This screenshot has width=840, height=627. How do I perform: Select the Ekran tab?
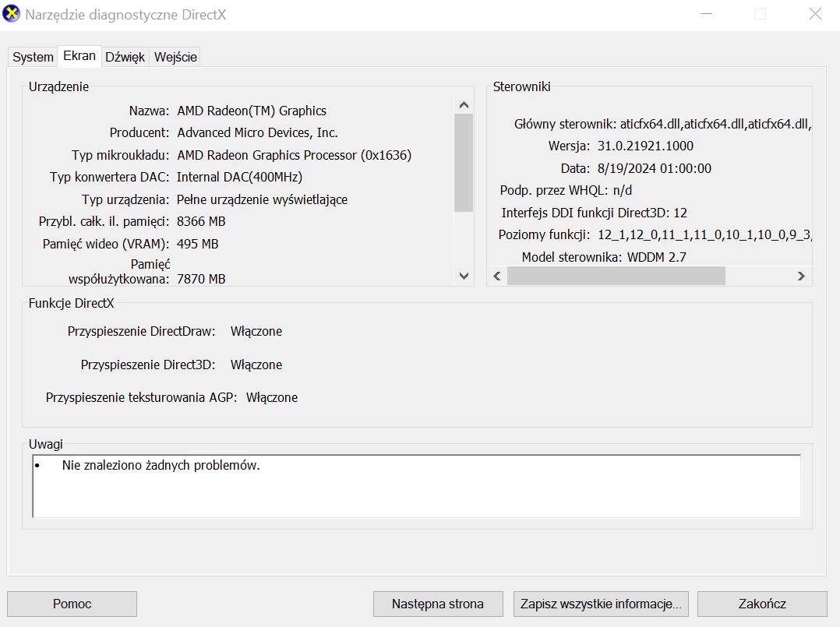point(79,56)
